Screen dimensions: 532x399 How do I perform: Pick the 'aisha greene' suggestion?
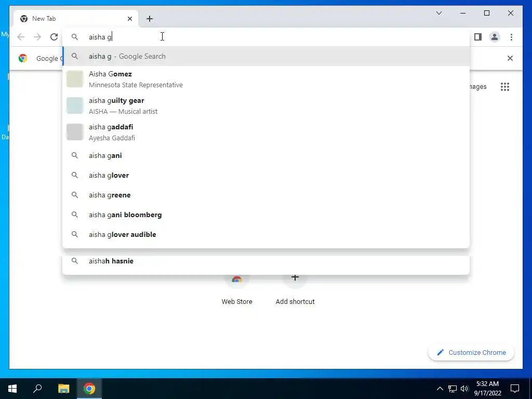click(x=266, y=195)
